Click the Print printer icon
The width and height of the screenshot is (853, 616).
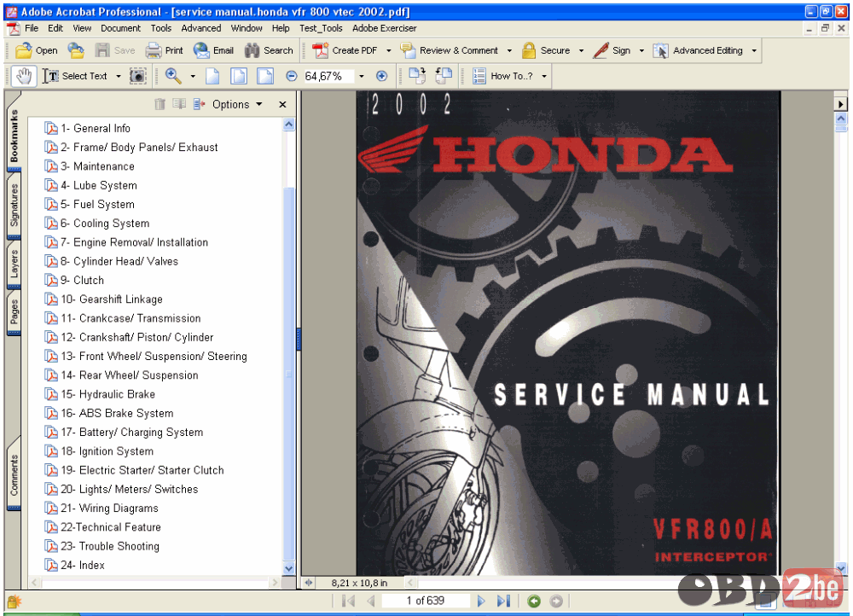154,50
